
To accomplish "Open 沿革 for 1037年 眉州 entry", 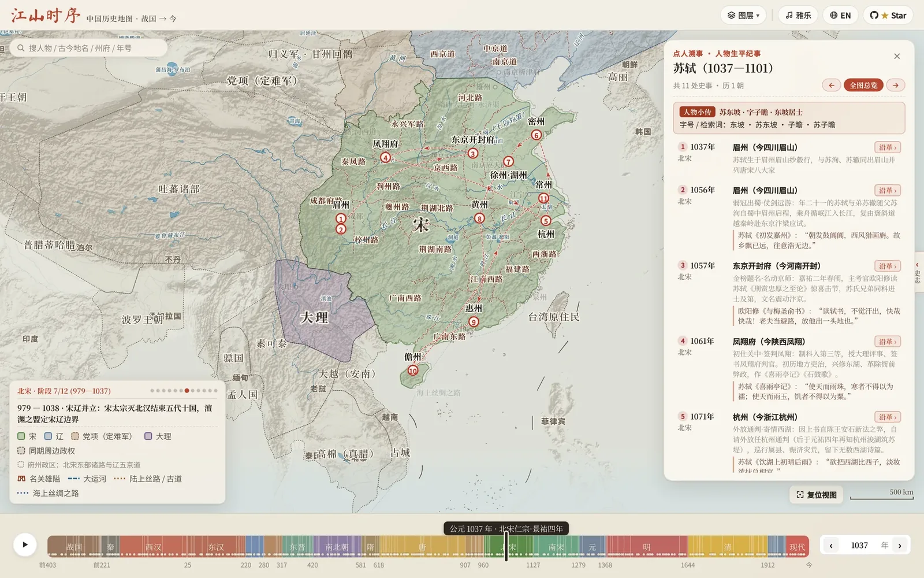I will 888,147.
